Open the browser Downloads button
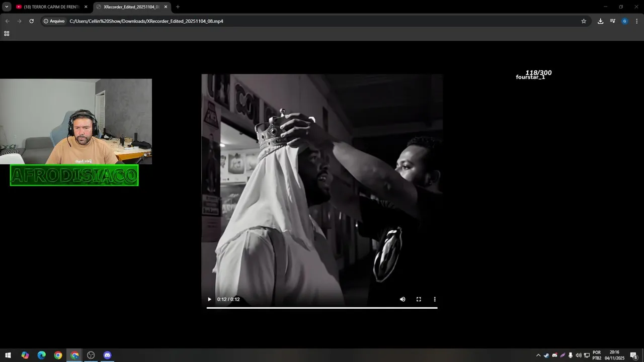The height and width of the screenshot is (362, 644). tap(600, 21)
